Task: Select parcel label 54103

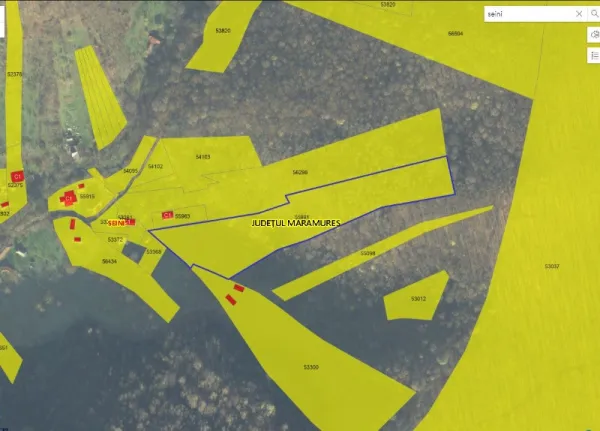Action: [x=203, y=157]
